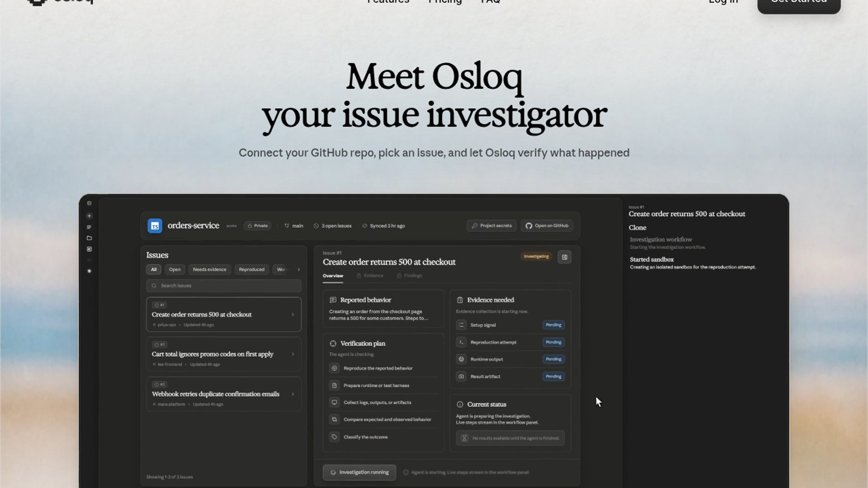Viewport: 868px width, 488px height.
Task: Select issue Webhook retries duplicate confirmation emails
Action: [224, 394]
